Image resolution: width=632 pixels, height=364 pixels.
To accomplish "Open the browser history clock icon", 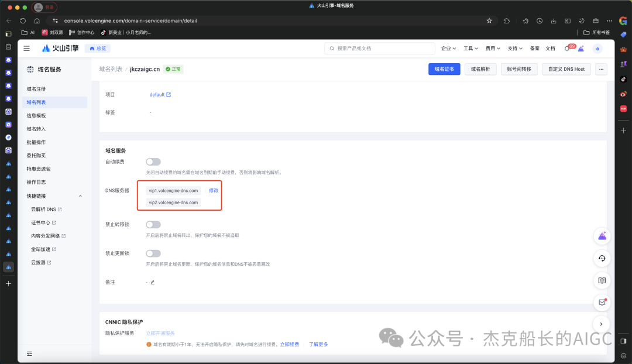I will pos(540,20).
